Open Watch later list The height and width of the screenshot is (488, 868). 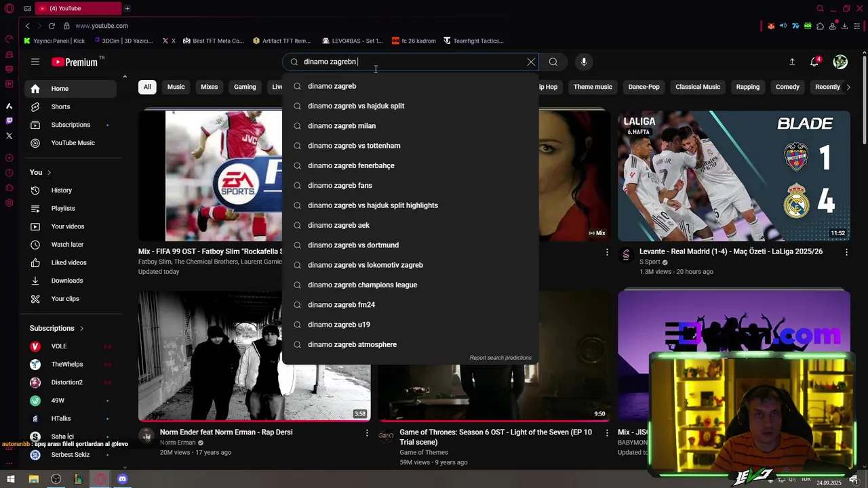pyautogui.click(x=71, y=245)
